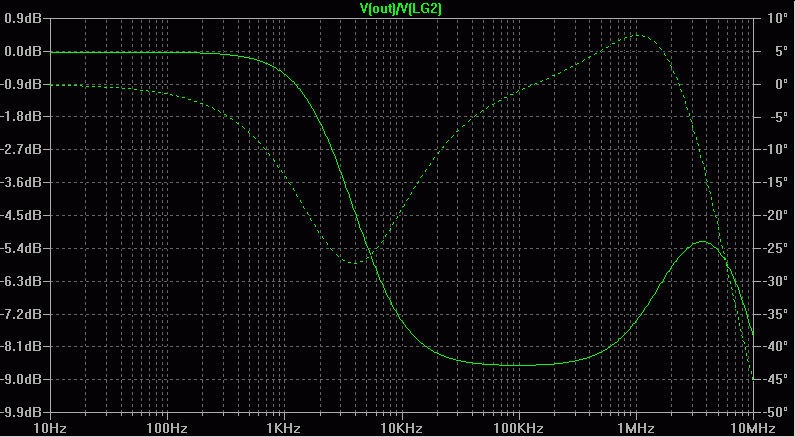Click the 10Hz frequency axis label
795x437 pixels.
(50, 428)
